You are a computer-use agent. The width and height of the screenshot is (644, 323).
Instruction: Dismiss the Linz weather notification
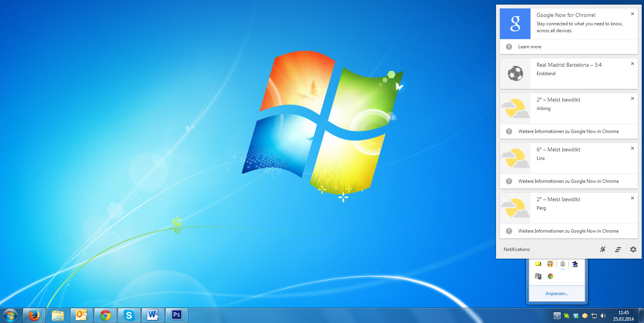(x=632, y=148)
